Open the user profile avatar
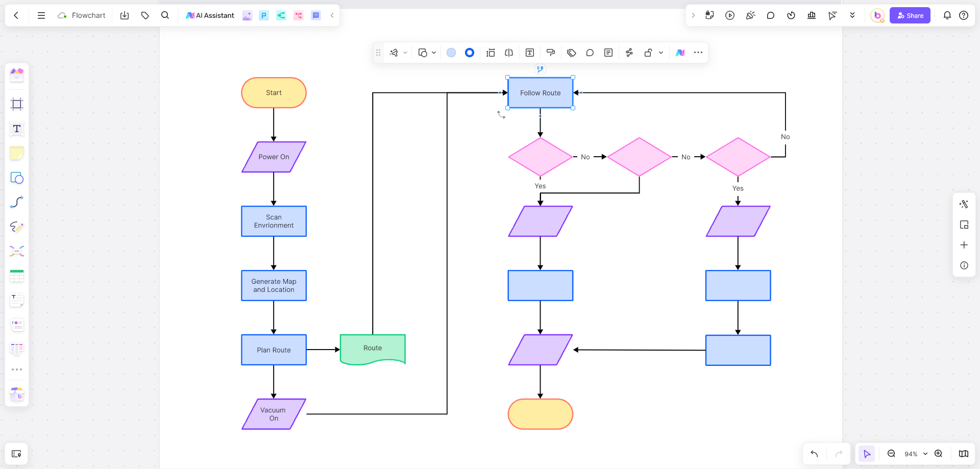The width and height of the screenshot is (980, 469). coord(877,15)
